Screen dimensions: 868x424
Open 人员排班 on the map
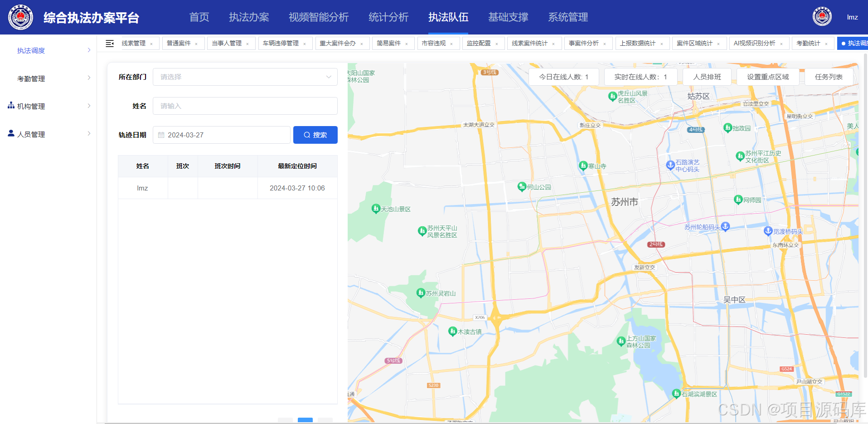707,77
